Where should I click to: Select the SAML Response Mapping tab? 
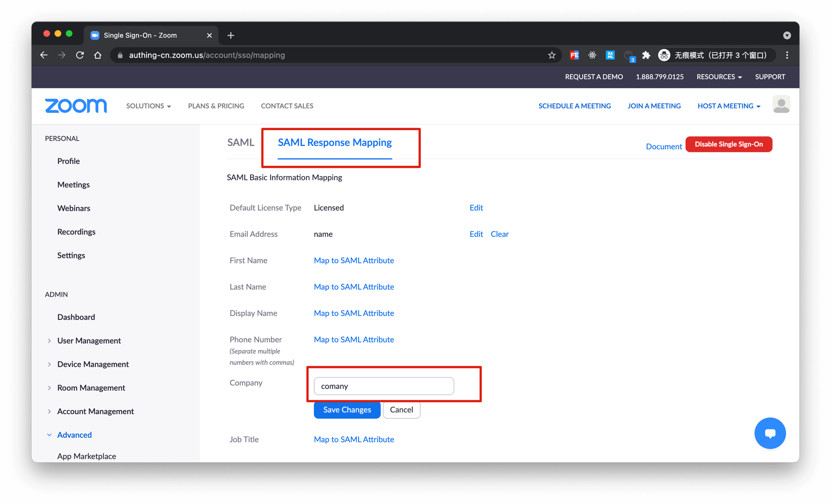tap(335, 142)
